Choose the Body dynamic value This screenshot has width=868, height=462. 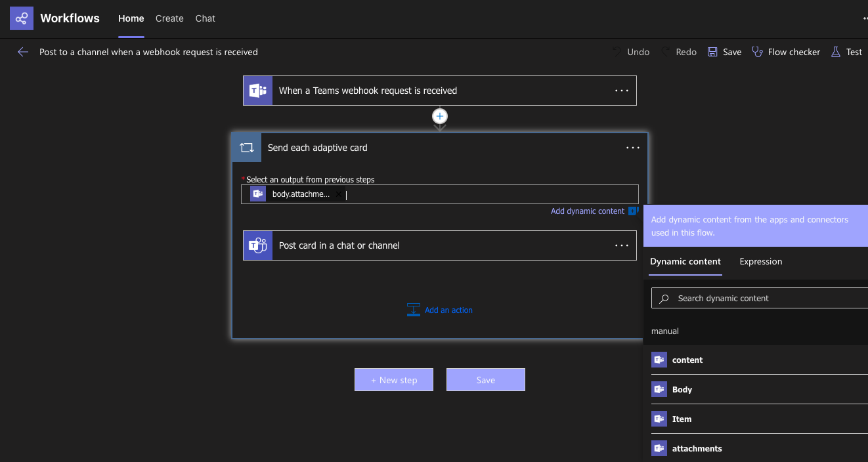tap(760, 390)
